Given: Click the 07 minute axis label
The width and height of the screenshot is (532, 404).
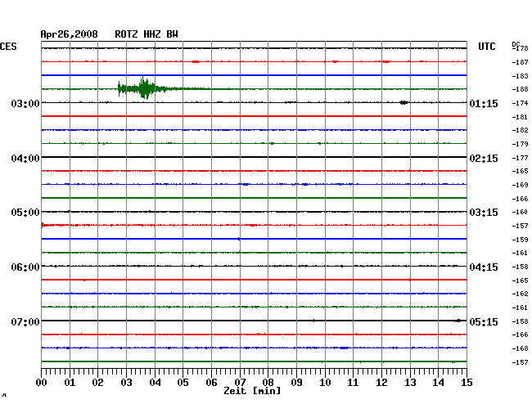Looking at the screenshot, I should tap(240, 383).
